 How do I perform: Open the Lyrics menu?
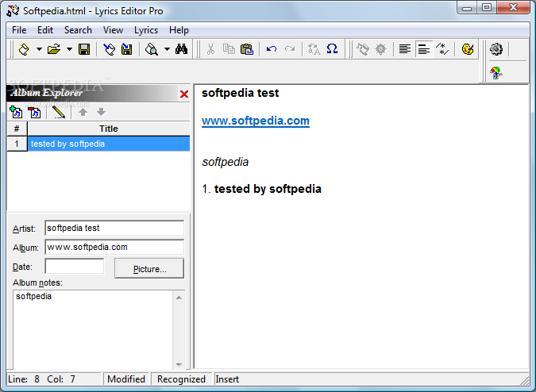[146, 30]
